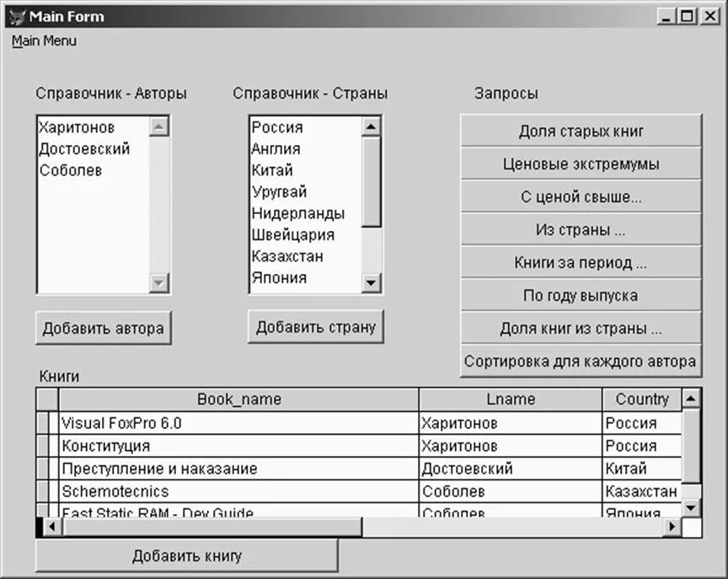The width and height of the screenshot is (728, 579).
Task: Click Китай cell in Country column
Action: [x=642, y=469]
